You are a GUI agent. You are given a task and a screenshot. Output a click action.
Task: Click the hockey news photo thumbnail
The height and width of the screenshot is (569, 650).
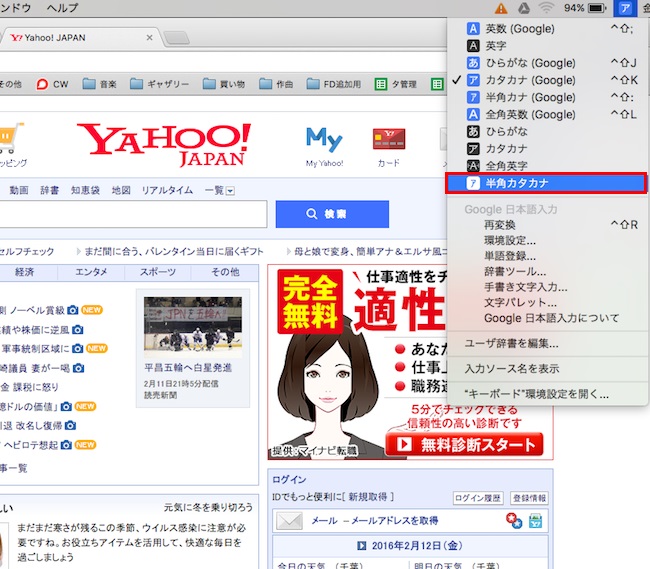pos(192,323)
